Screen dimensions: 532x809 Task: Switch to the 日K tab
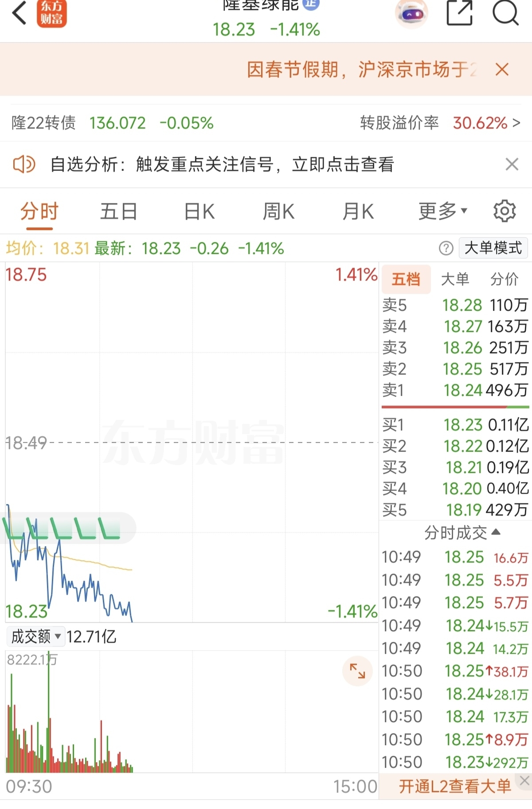point(199,211)
